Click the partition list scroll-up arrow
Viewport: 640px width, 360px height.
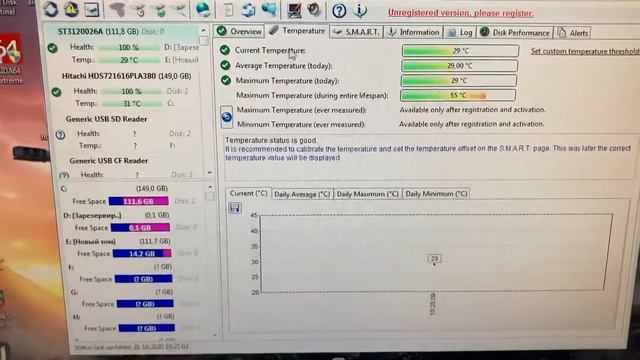pyautogui.click(x=210, y=187)
